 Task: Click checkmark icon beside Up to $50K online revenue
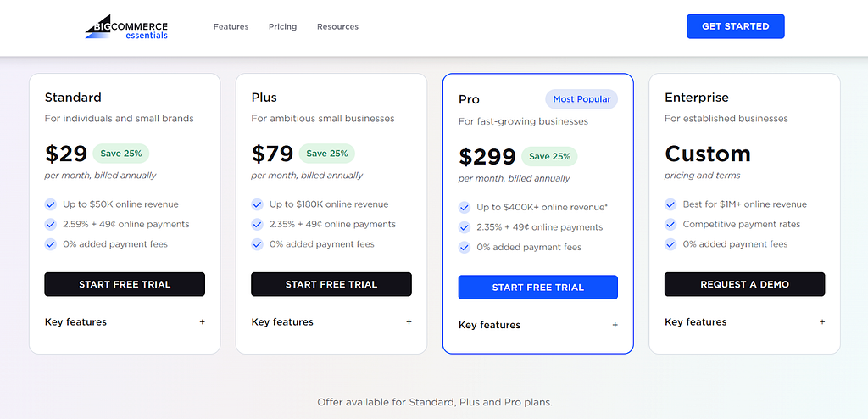coord(50,204)
